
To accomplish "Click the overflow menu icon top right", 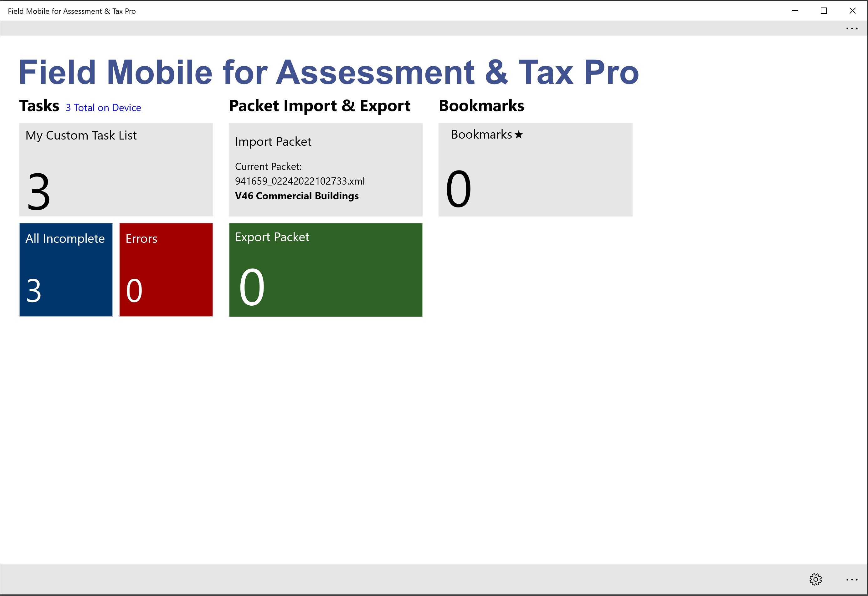I will [852, 28].
